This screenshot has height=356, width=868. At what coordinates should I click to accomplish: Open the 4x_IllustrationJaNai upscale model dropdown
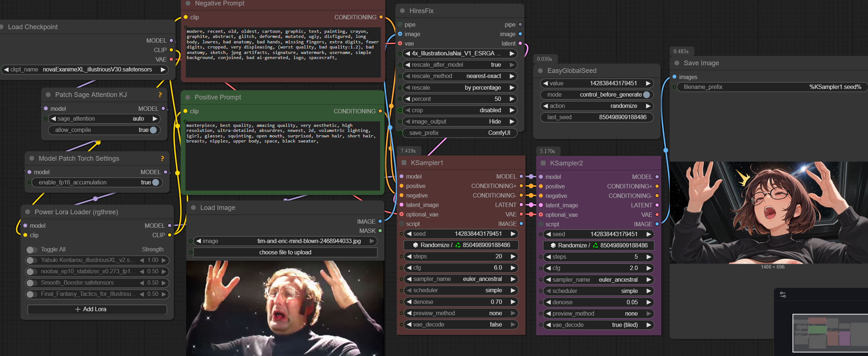[460, 54]
